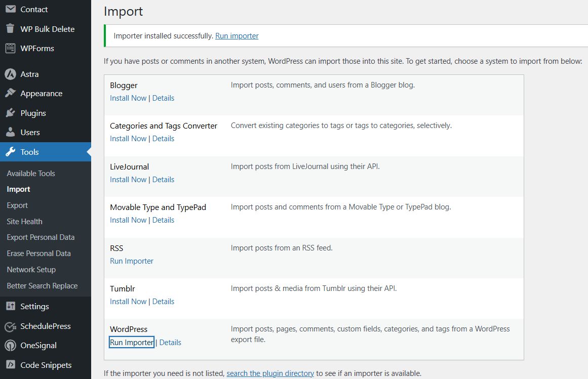Open Code Snippets via its icon
This screenshot has height=379, width=588.
coord(11,365)
